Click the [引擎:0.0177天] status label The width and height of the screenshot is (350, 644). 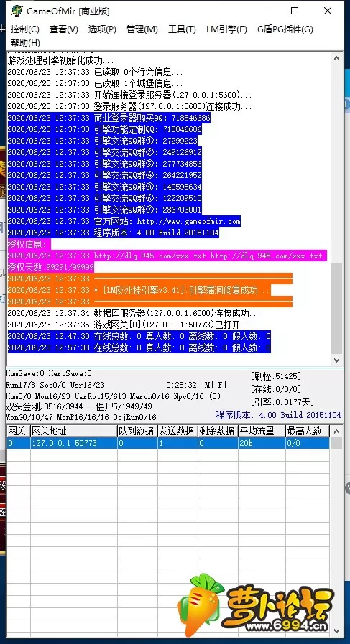[282, 401]
